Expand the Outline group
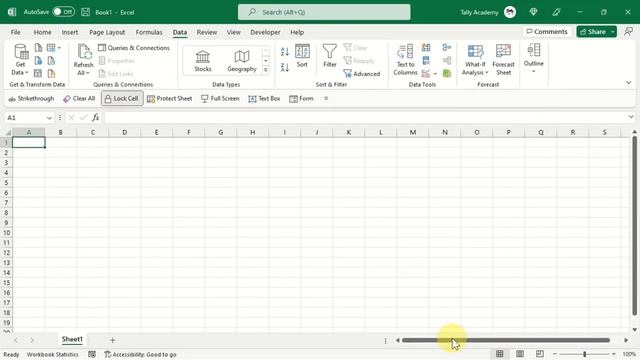The height and width of the screenshot is (360, 640). click(x=533, y=58)
